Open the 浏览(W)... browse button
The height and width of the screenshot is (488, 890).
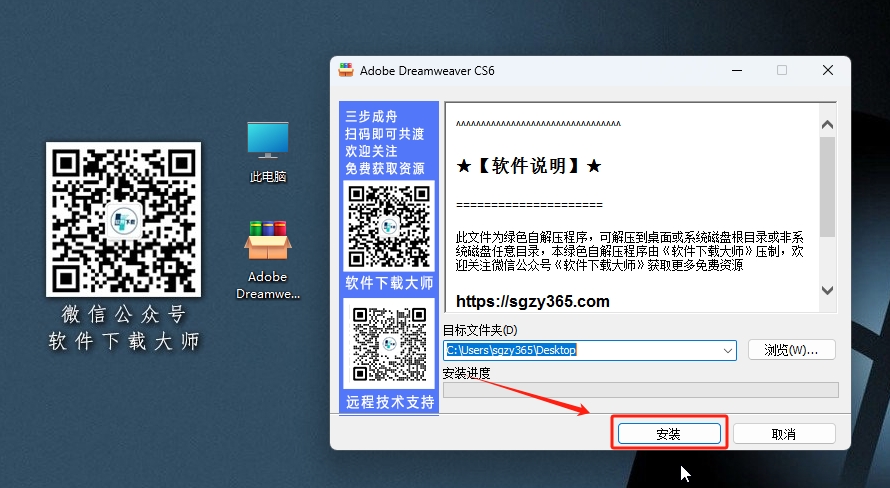tap(791, 350)
